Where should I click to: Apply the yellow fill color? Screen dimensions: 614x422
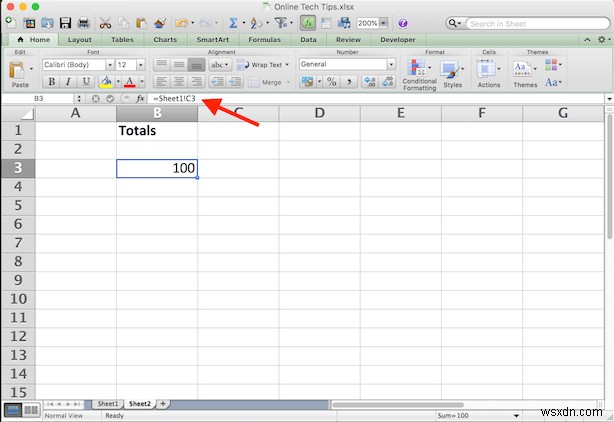[106, 81]
